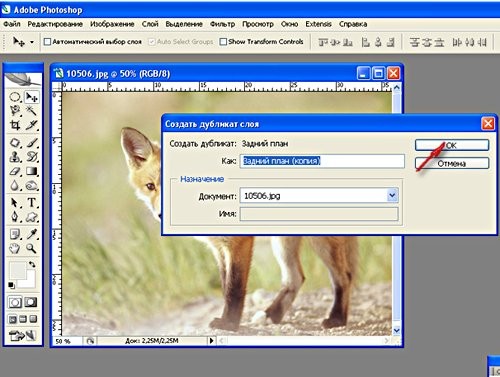The height and width of the screenshot is (377, 500).
Task: Select the Eraser tool
Action: point(15,171)
